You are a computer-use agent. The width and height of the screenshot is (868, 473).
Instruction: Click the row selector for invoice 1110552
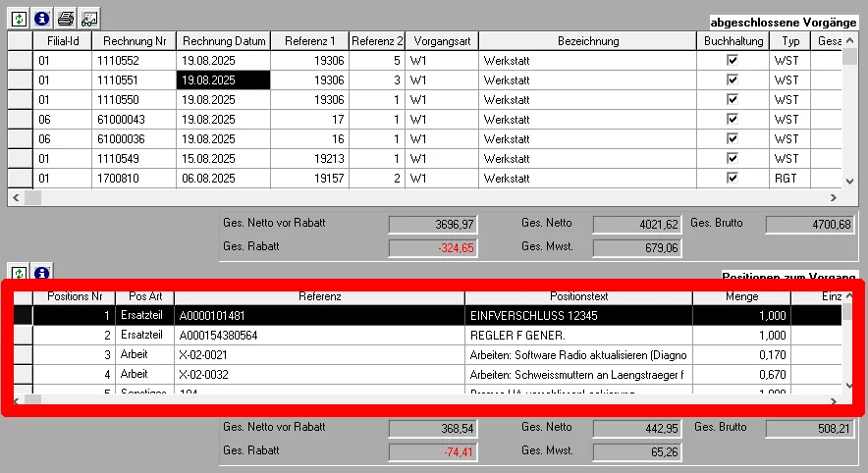21,60
